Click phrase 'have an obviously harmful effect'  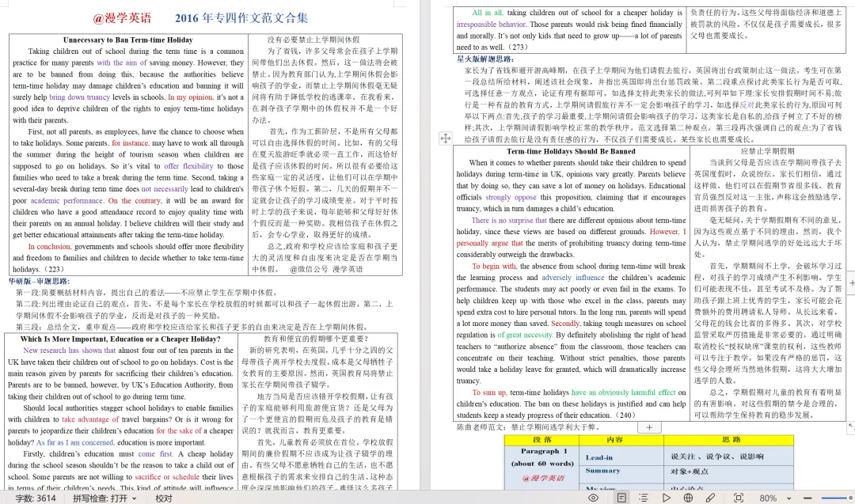click(623, 392)
